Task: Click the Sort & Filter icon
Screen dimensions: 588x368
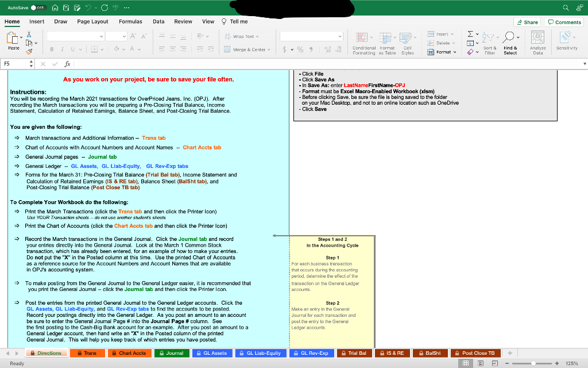Action: pos(489,37)
